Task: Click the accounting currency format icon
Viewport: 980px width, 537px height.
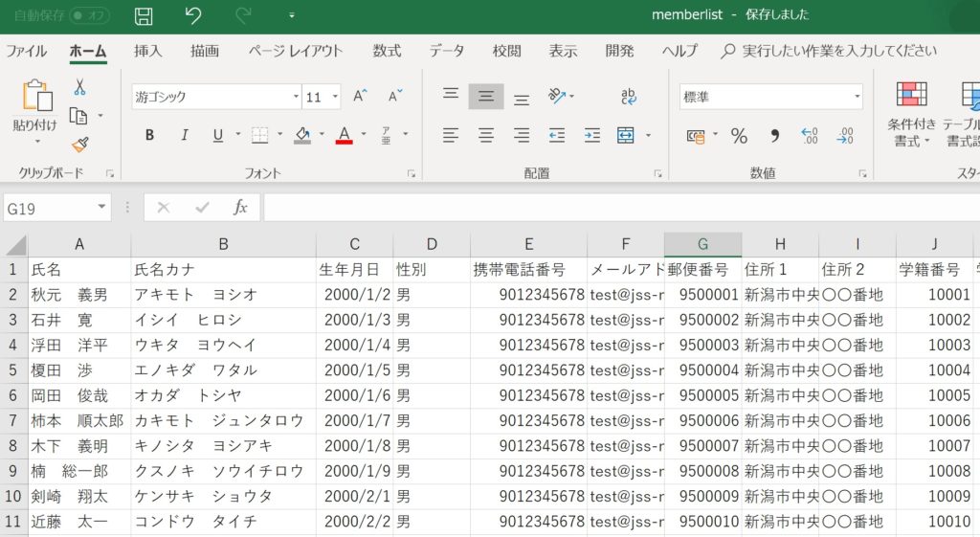Action: (x=696, y=136)
